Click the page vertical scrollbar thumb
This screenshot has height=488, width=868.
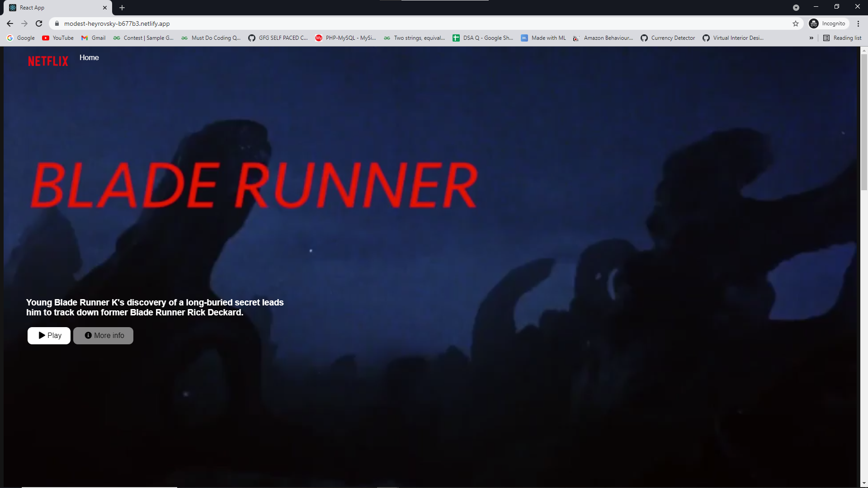coord(864,122)
